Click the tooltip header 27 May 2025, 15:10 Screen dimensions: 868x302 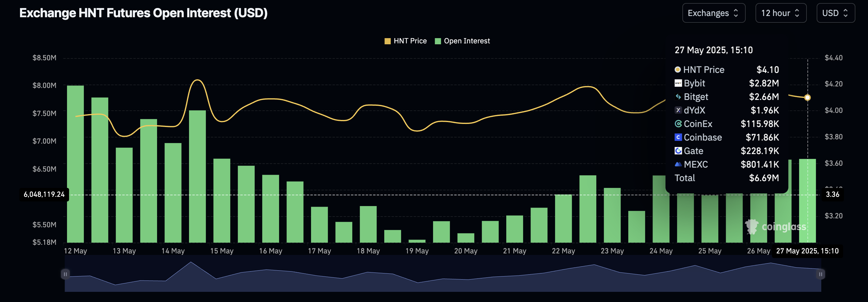point(713,50)
